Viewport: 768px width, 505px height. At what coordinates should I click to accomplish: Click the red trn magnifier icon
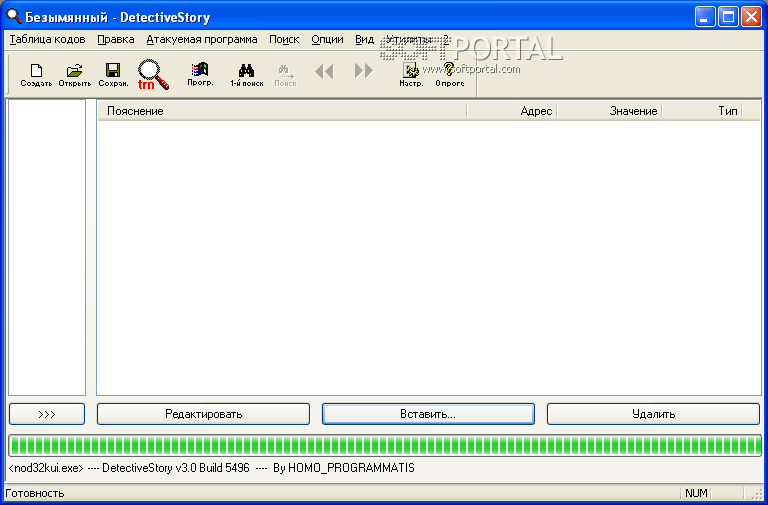[x=153, y=74]
